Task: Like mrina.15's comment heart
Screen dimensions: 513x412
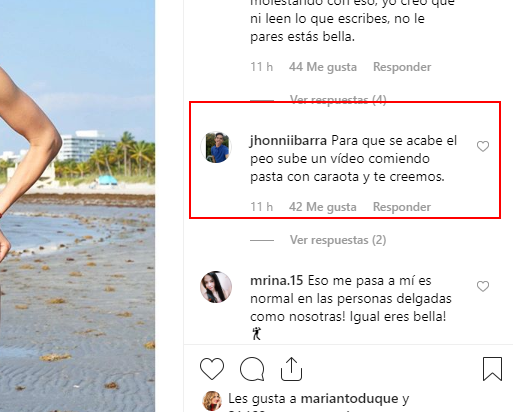Action: [x=483, y=286]
